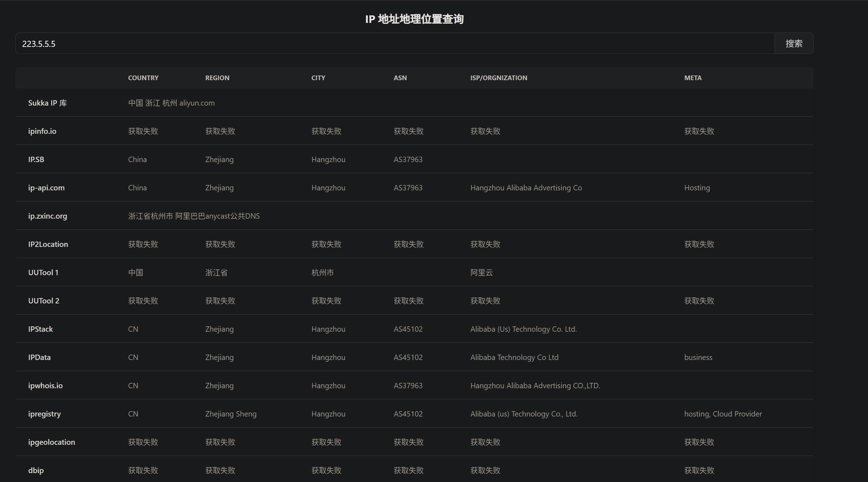Click the ipinfo.io source name

point(42,131)
